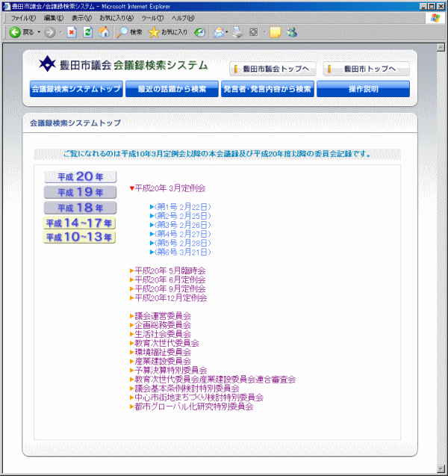This screenshot has width=448, height=476.
Task: Click 豊田市トップへ button
Action: tap(367, 69)
